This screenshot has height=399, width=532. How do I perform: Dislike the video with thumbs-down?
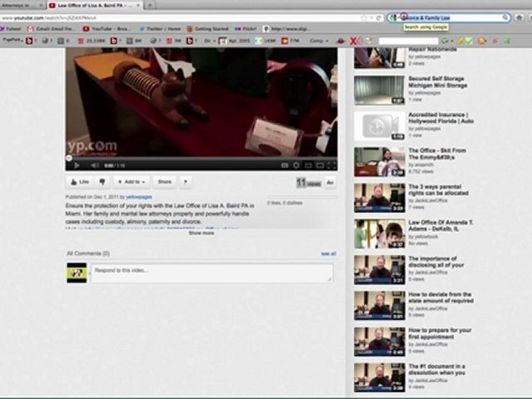pos(102,182)
